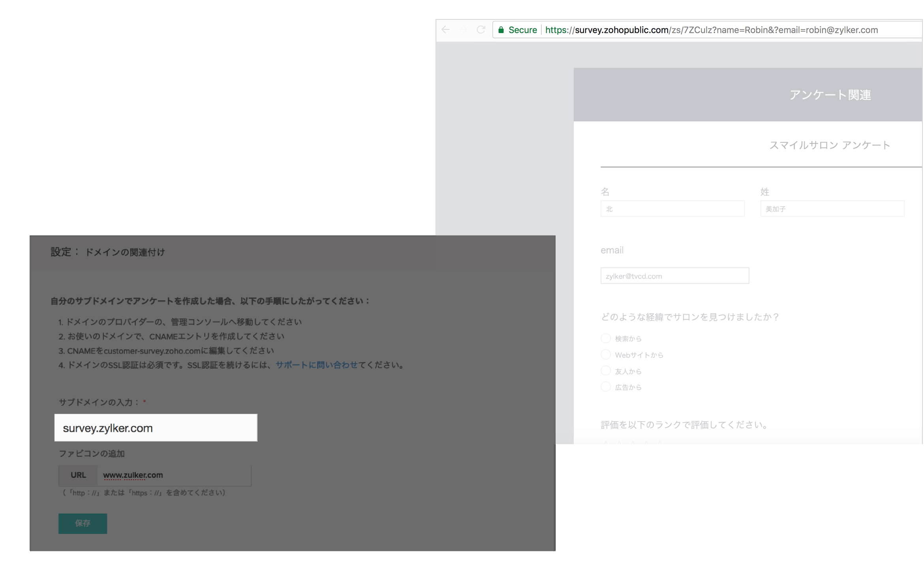Select the Webサイトから radio option
The height and width of the screenshot is (573, 924).
tap(605, 354)
